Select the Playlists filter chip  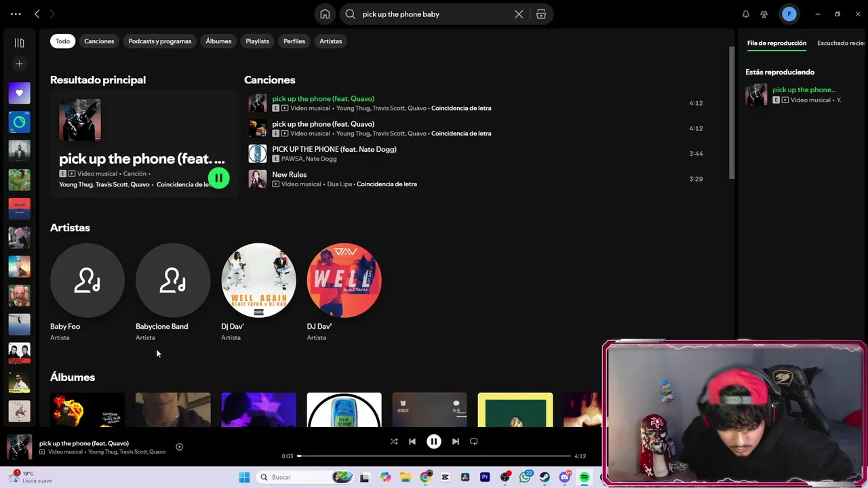pos(257,41)
